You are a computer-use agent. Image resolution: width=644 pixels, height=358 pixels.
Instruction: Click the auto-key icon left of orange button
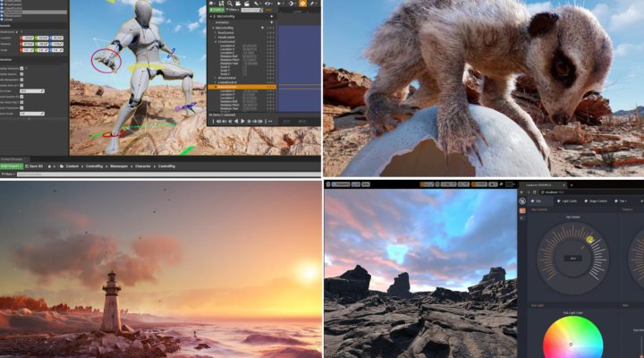(x=292, y=4)
